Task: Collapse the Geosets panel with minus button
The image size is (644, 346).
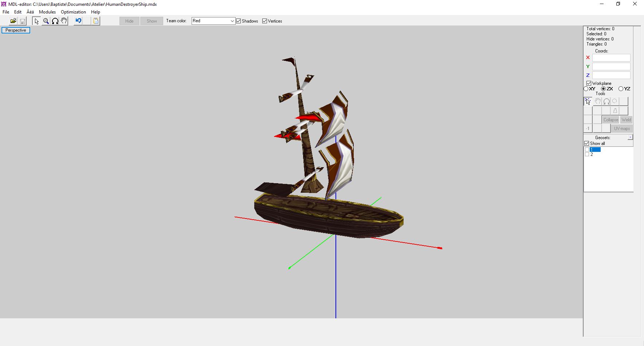Action: coord(630,137)
